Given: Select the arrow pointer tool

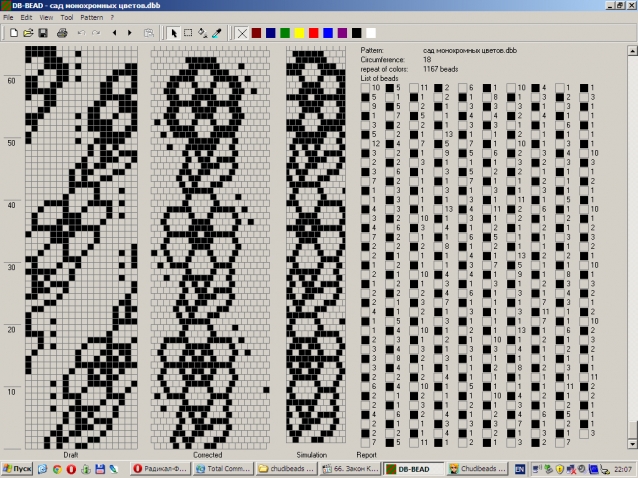Looking at the screenshot, I should tap(174, 33).
